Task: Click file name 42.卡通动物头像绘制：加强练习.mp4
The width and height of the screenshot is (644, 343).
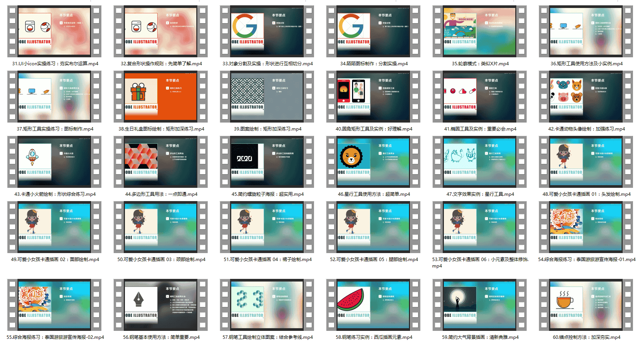Action: click(587, 129)
